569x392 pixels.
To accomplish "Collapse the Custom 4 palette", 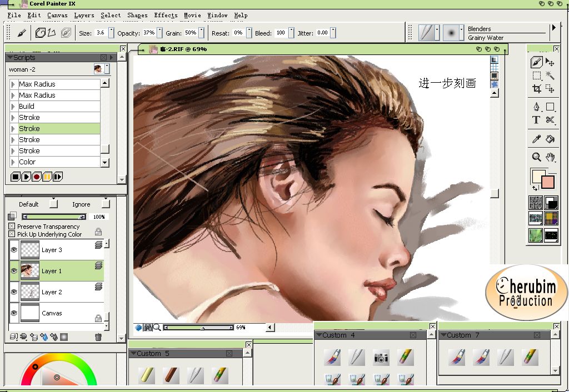I will (320, 335).
